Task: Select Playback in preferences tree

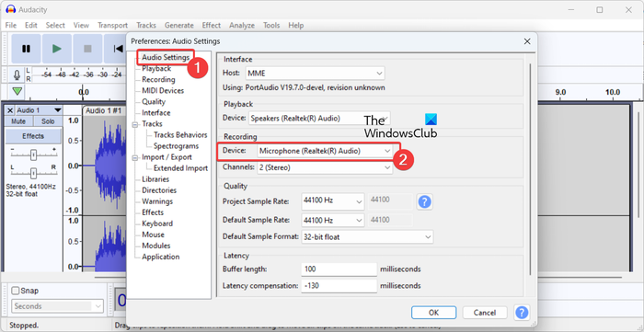Action: tap(156, 69)
